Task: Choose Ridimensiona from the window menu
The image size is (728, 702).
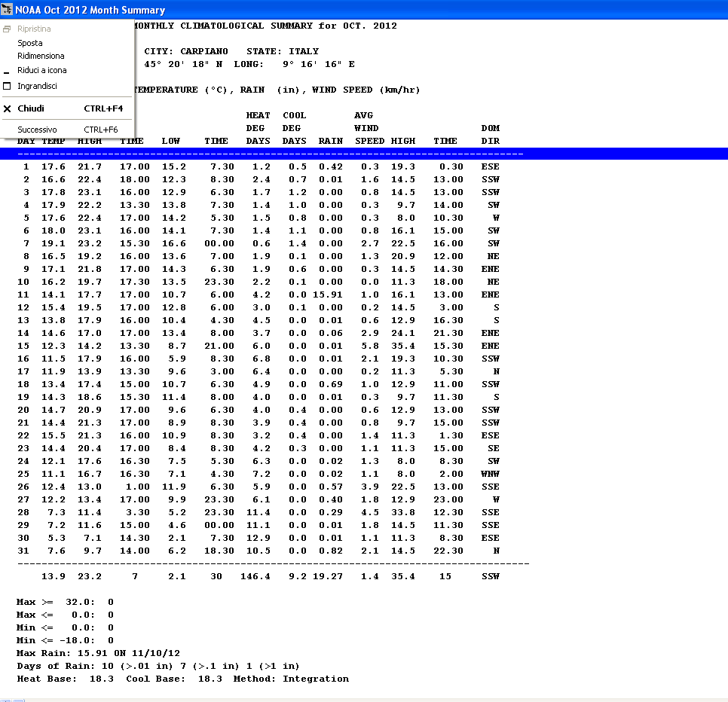Action: coord(41,56)
